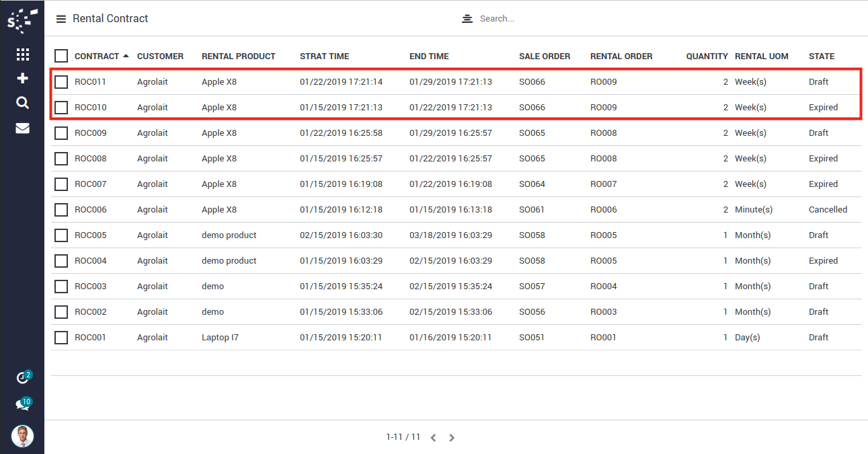Open activities clock icon with badge 2

pyautogui.click(x=23, y=378)
